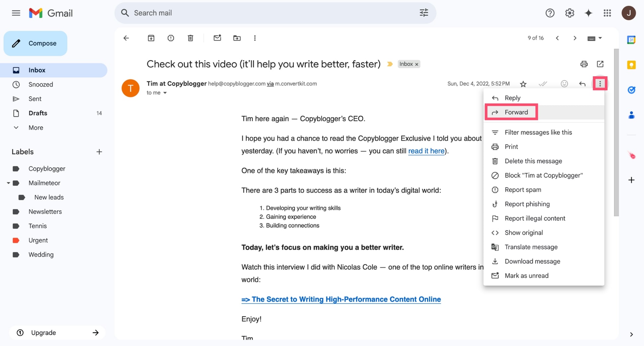Viewport: 644px width, 346px height.
Task: Open Drafts folder
Action: click(54, 113)
